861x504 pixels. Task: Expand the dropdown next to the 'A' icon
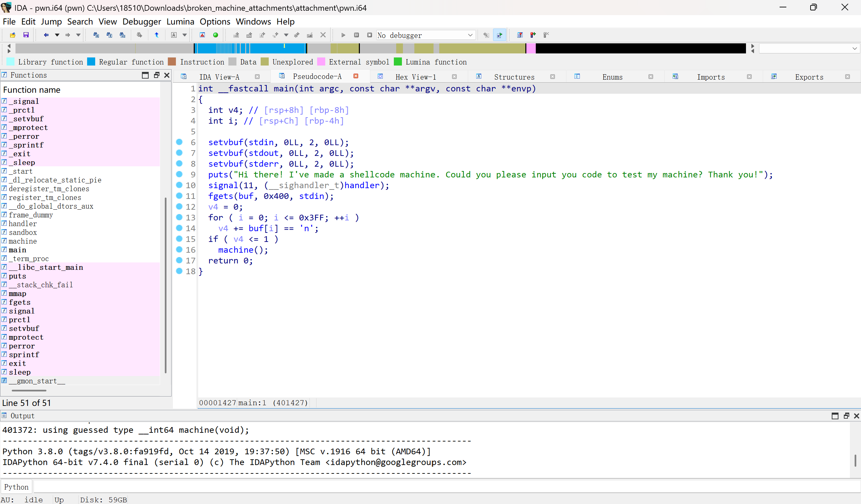185,35
